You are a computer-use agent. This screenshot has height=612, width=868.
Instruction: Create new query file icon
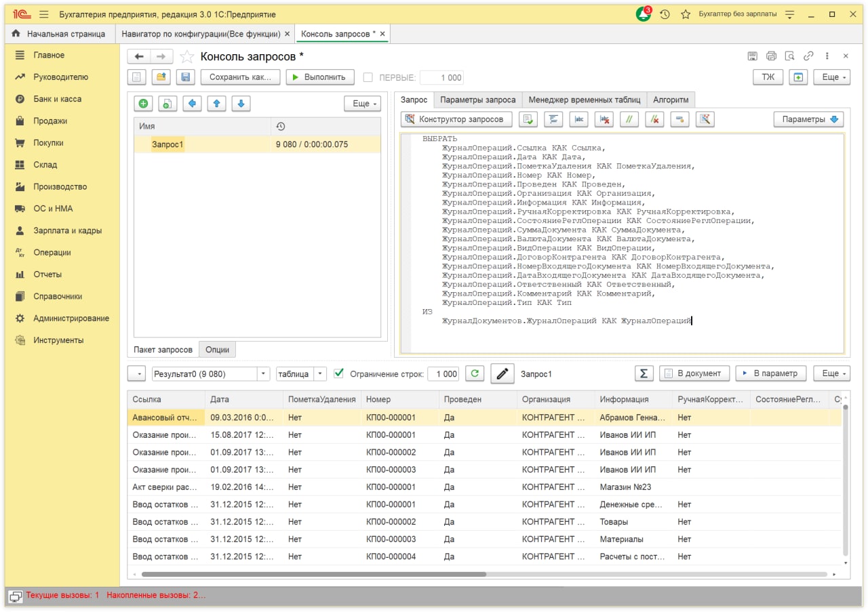[x=137, y=77]
